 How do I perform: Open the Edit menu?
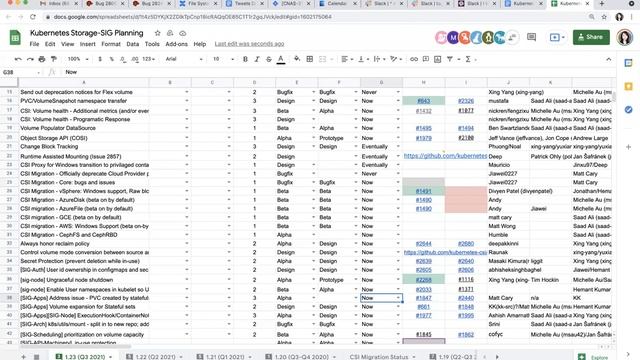50,44
